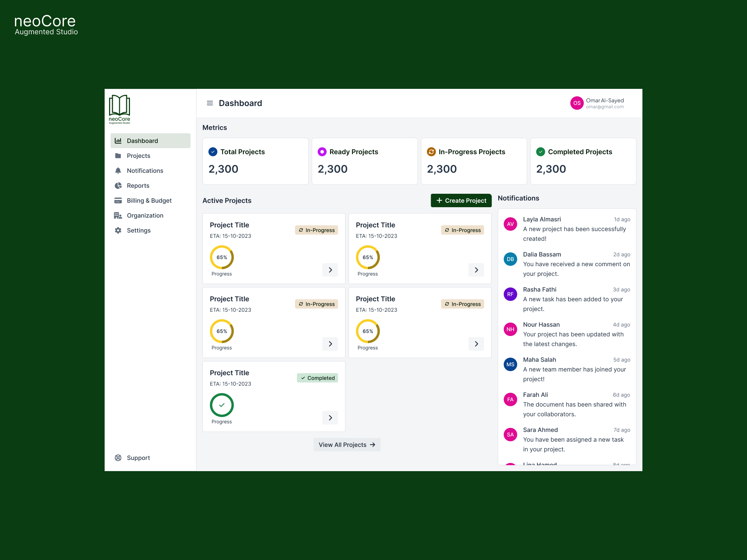
Task: Open the Projects menu item
Action: tap(139, 156)
